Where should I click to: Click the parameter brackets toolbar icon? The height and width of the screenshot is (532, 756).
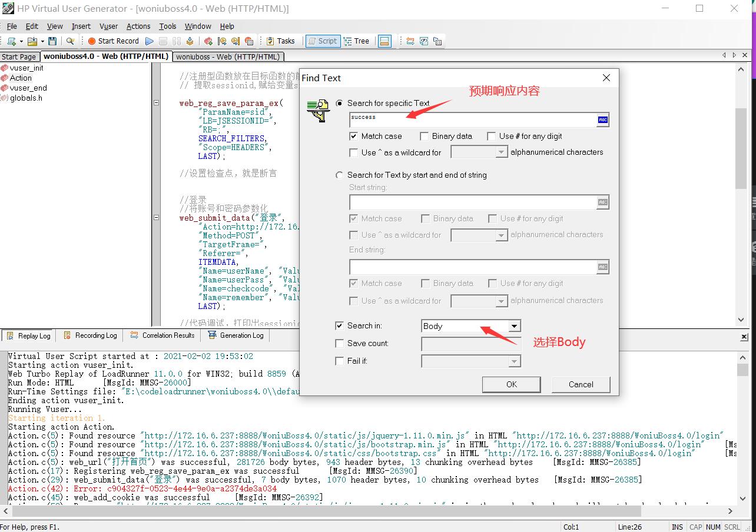pyautogui.click(x=424, y=41)
